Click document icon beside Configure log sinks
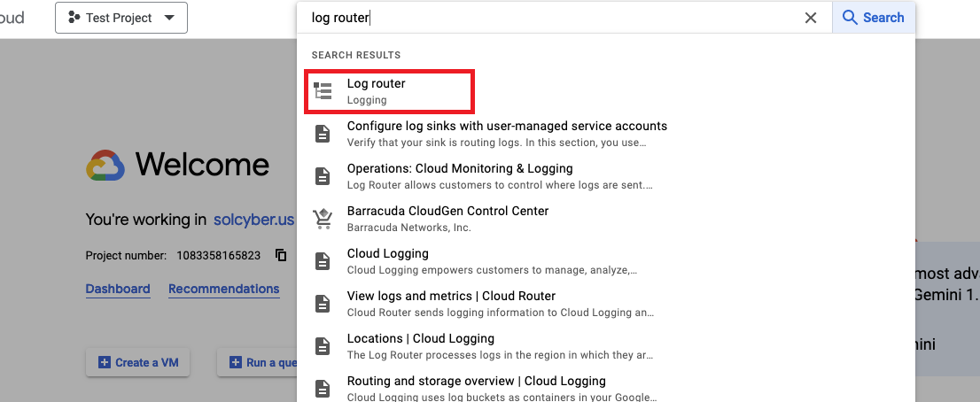Viewport: 980px width, 402px height. tap(323, 134)
